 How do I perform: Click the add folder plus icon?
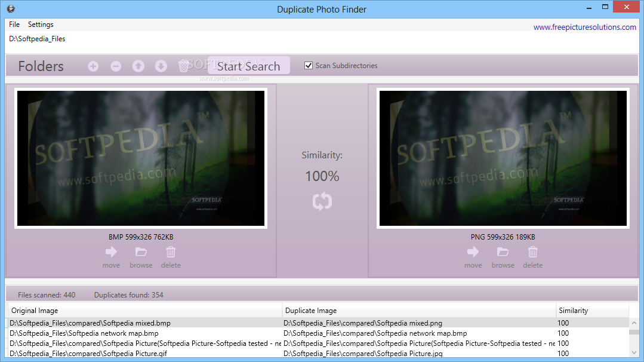point(93,66)
